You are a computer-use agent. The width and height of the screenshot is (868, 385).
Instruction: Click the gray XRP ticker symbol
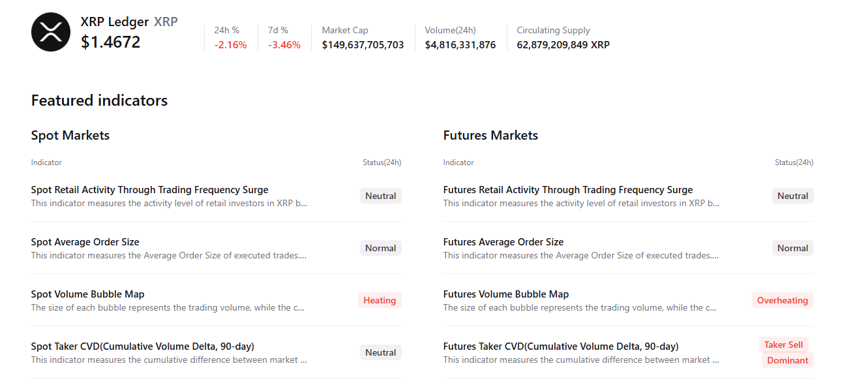pos(166,22)
